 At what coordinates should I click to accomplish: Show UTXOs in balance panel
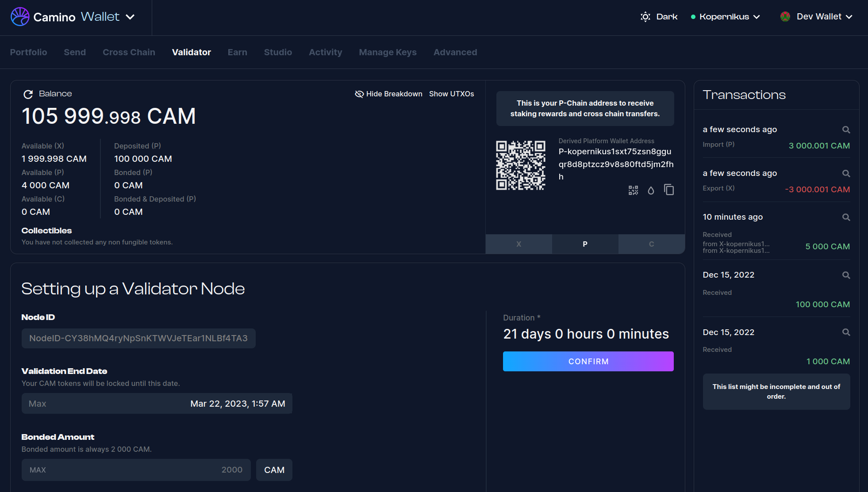pos(451,94)
